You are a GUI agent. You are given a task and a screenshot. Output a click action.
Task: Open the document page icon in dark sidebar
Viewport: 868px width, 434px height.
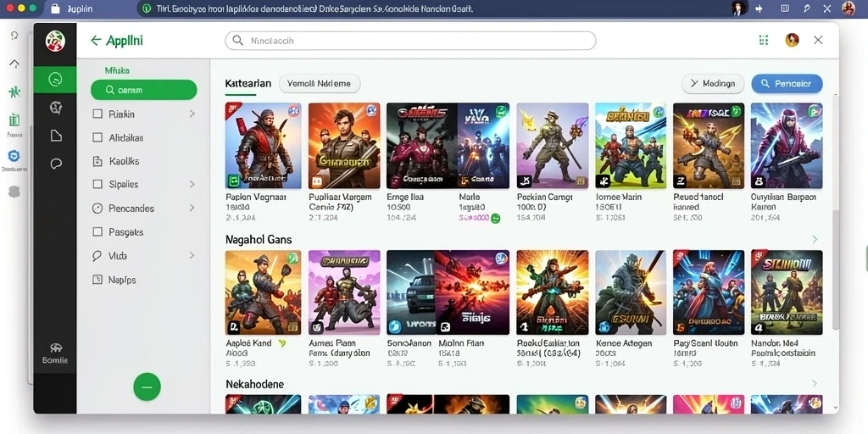tap(56, 136)
